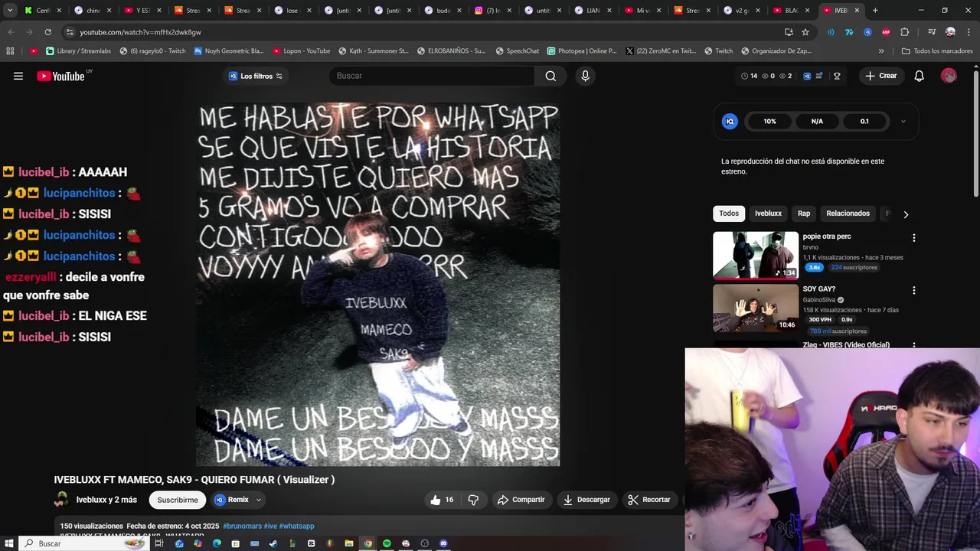Click the Windows taskbar Buscar box
This screenshot has height=551, width=980.
83,543
